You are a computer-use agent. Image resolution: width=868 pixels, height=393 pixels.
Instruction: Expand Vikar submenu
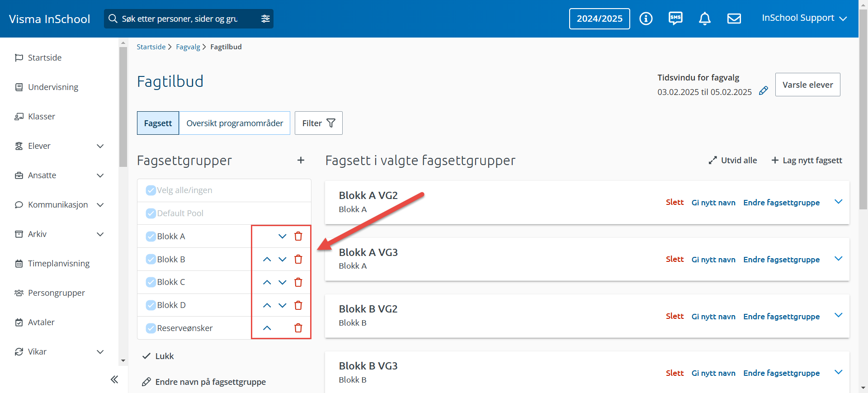click(x=100, y=351)
